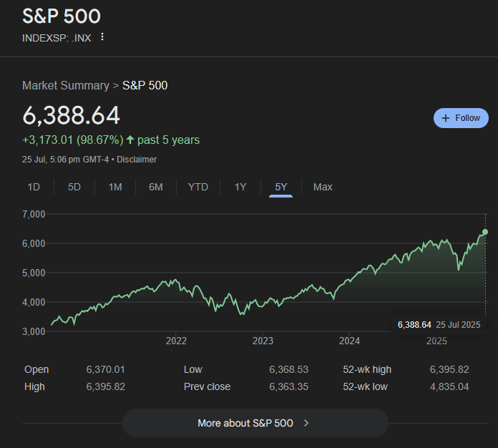Click the Follow button

coord(461,118)
